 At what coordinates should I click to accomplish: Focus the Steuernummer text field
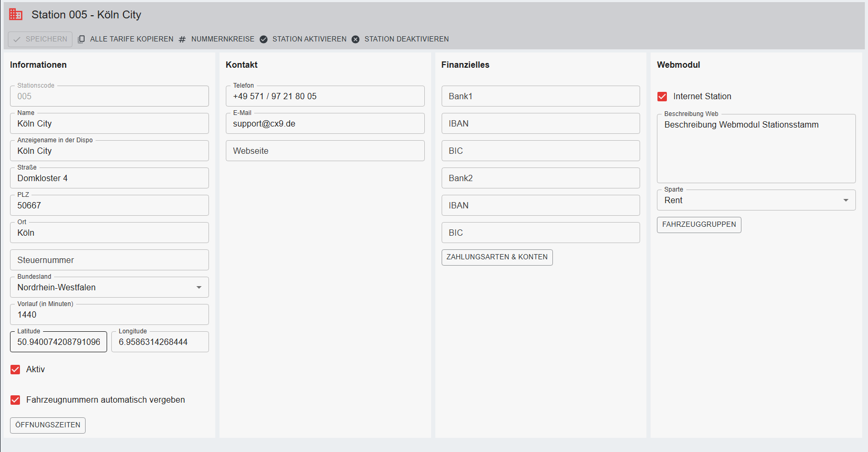coord(109,260)
